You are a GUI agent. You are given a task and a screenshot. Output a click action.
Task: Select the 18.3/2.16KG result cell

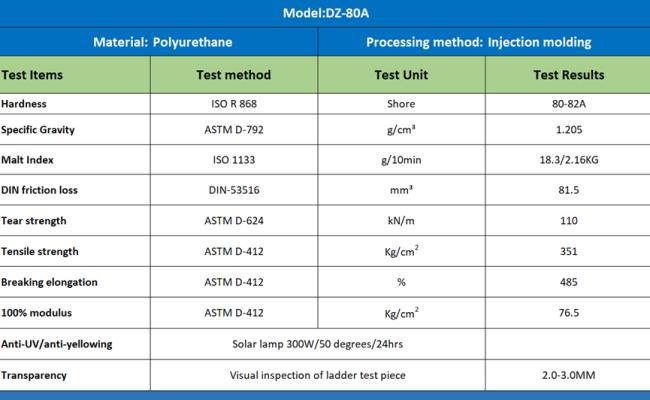568,159
